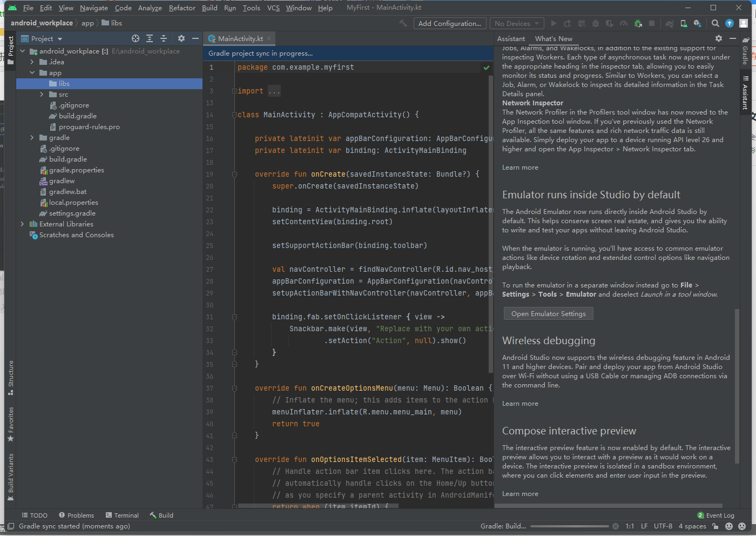Open Project panel gear options
Screen dimensions: 756x536
181,38
